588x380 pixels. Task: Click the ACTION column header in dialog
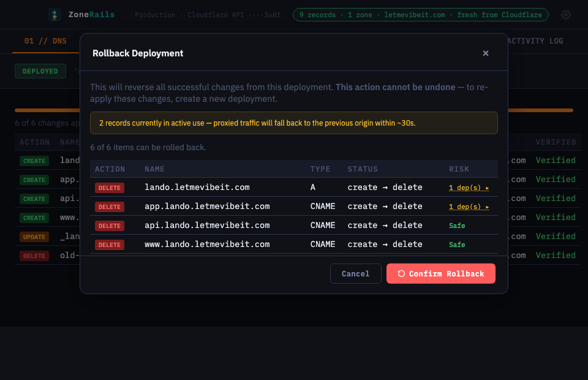(110, 169)
